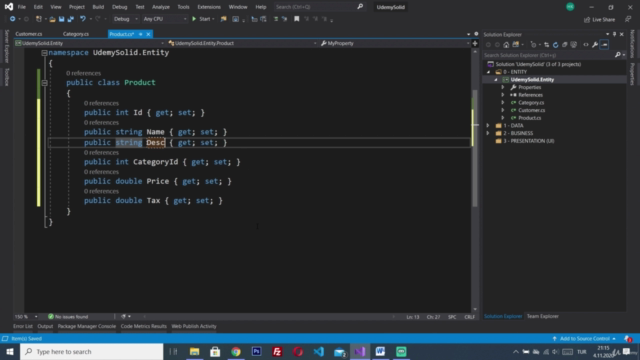Toggle pin on the Product.cs tab

coord(140,34)
